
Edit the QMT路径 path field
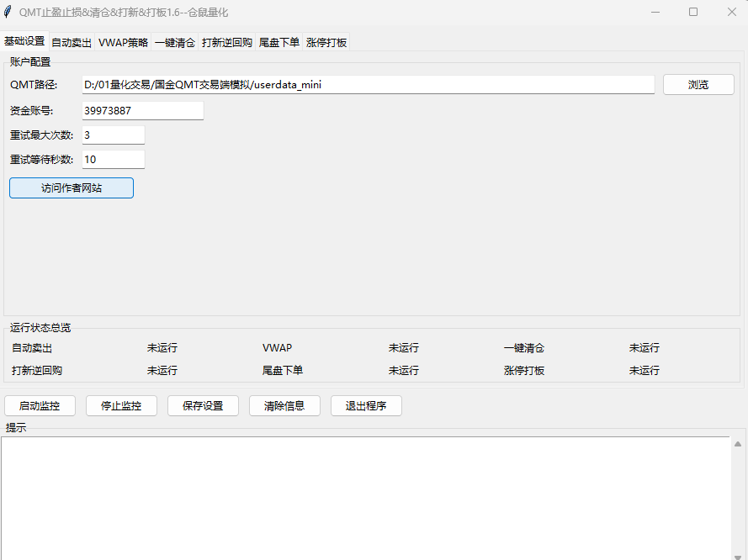368,84
